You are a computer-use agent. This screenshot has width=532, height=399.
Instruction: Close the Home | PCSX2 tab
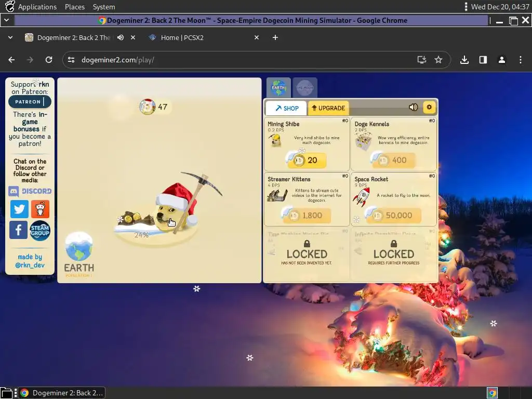[x=257, y=37]
